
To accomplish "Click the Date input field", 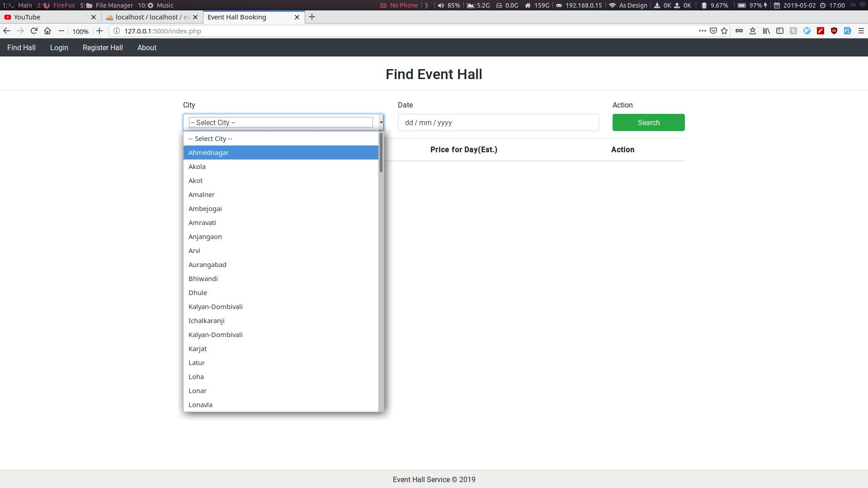I will pos(498,122).
